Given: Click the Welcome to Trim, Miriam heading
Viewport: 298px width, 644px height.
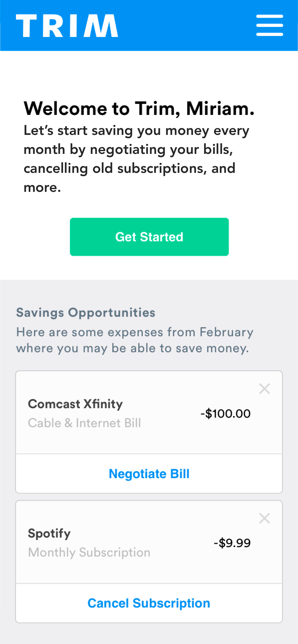Looking at the screenshot, I should click(x=139, y=108).
